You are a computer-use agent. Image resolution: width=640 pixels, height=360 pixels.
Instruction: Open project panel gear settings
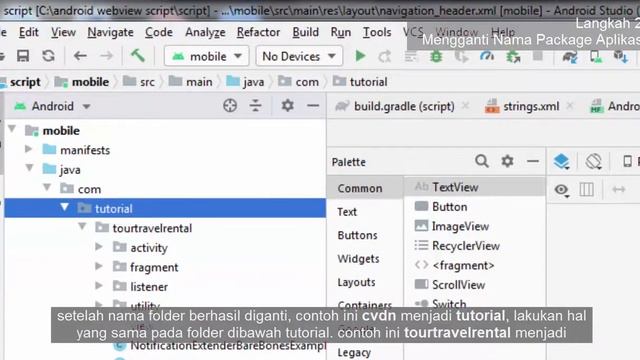click(x=287, y=106)
